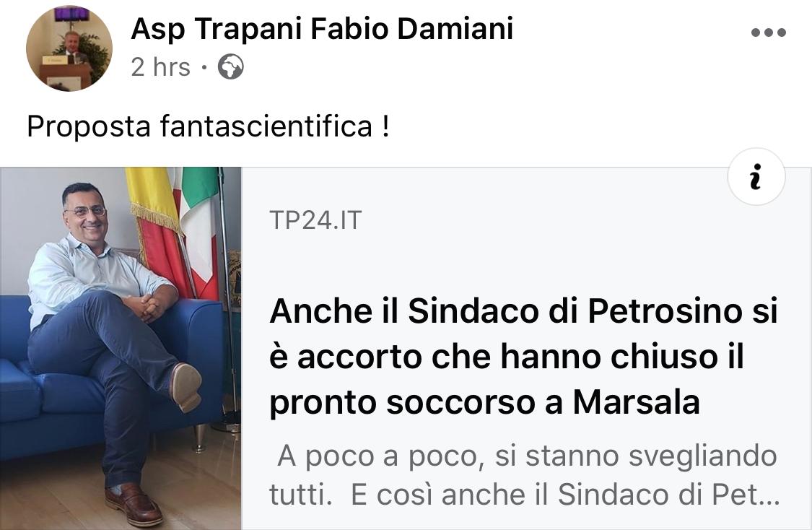Open the article preview photo of man on sofa
This screenshot has height=530, width=812.
(x=121, y=348)
